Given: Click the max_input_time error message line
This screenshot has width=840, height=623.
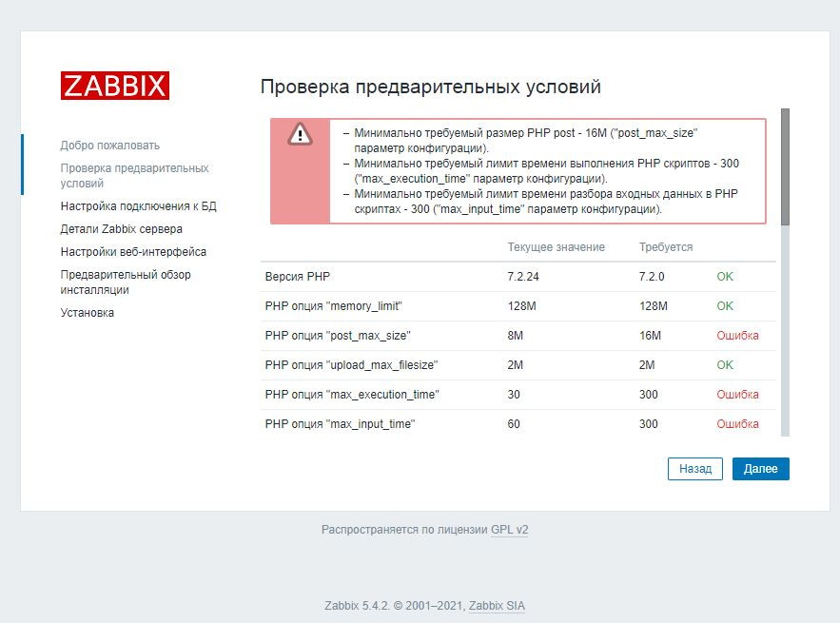Looking at the screenshot, I should coord(545,202).
